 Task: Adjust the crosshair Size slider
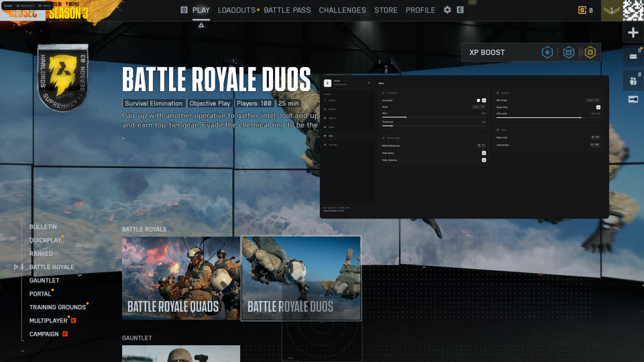[434, 117]
